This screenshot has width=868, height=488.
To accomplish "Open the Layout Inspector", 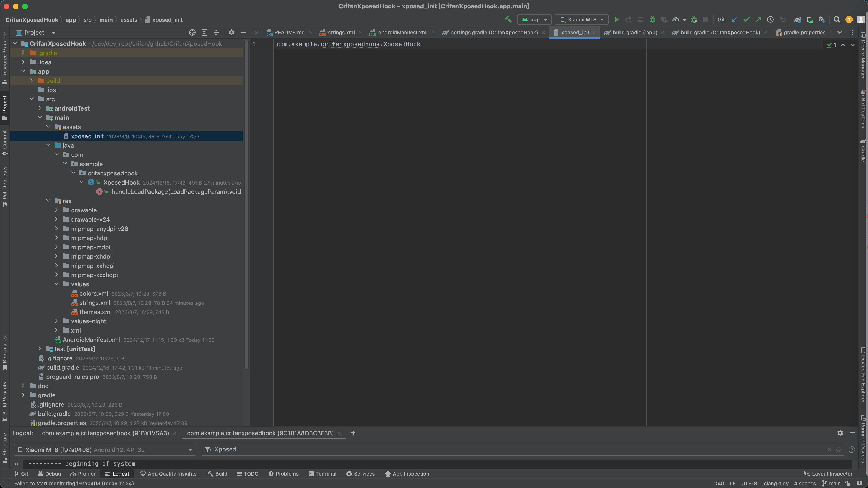I will click(x=828, y=474).
